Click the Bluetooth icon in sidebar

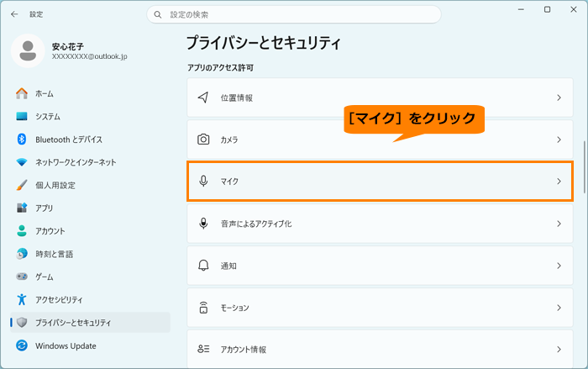coord(22,140)
